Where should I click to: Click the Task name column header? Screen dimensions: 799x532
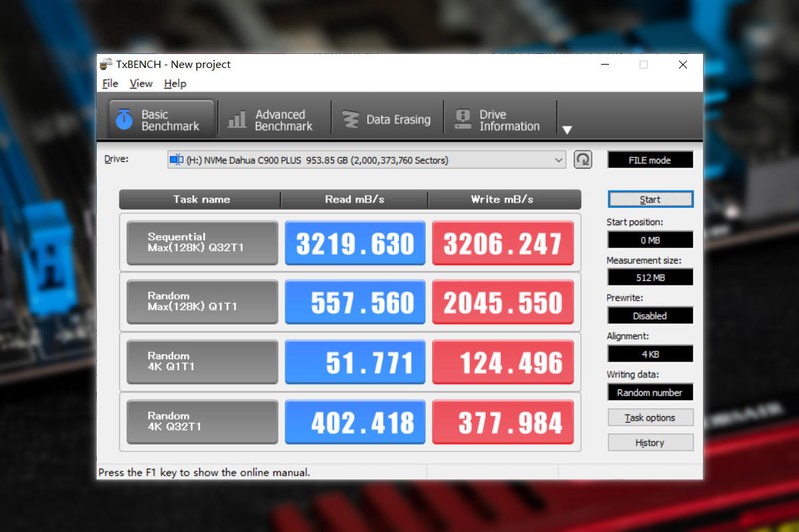pos(201,199)
